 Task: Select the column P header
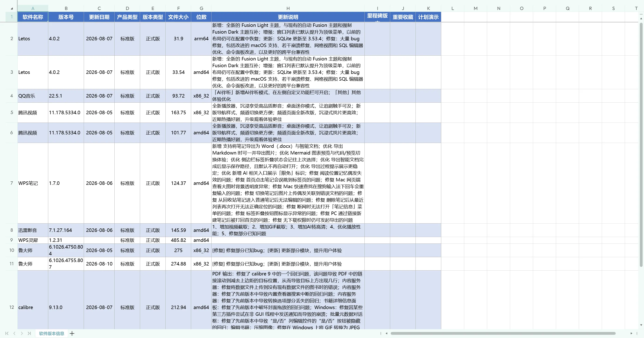544,9
